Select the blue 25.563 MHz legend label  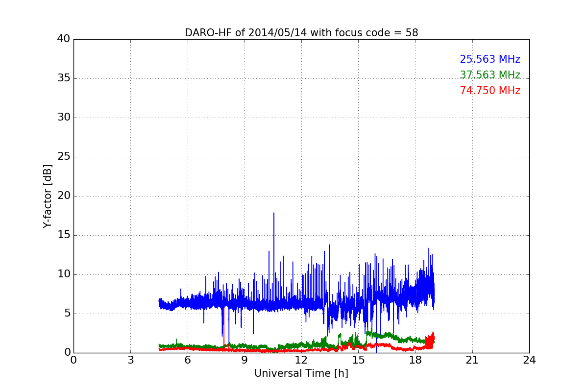490,59
